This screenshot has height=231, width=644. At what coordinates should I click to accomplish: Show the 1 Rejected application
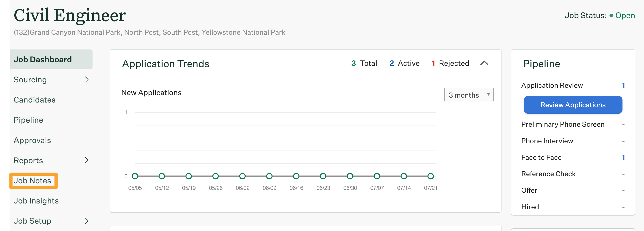click(450, 63)
